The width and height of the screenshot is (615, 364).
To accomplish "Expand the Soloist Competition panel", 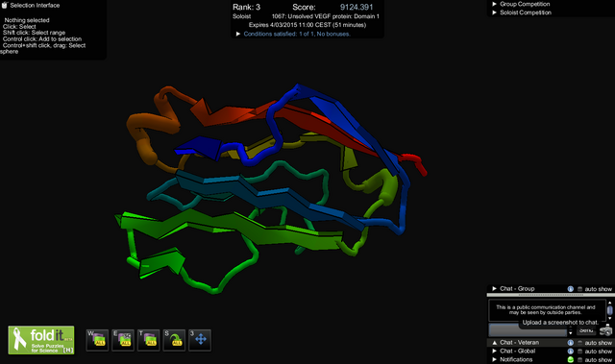I will pos(494,12).
